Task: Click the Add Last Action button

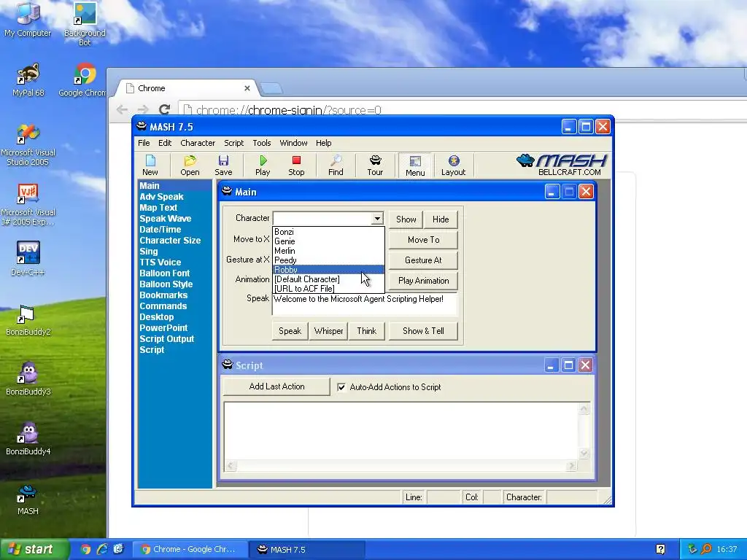Action: coord(276,386)
